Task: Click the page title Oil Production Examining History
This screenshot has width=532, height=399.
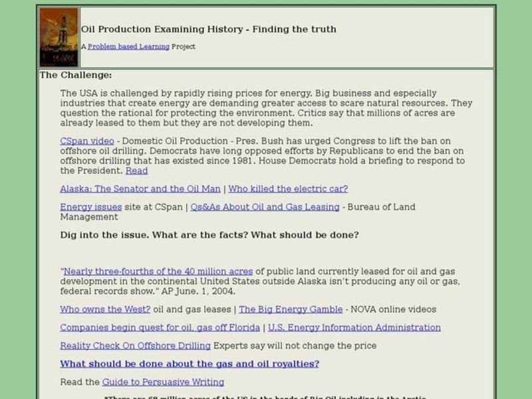Action: 207,29
